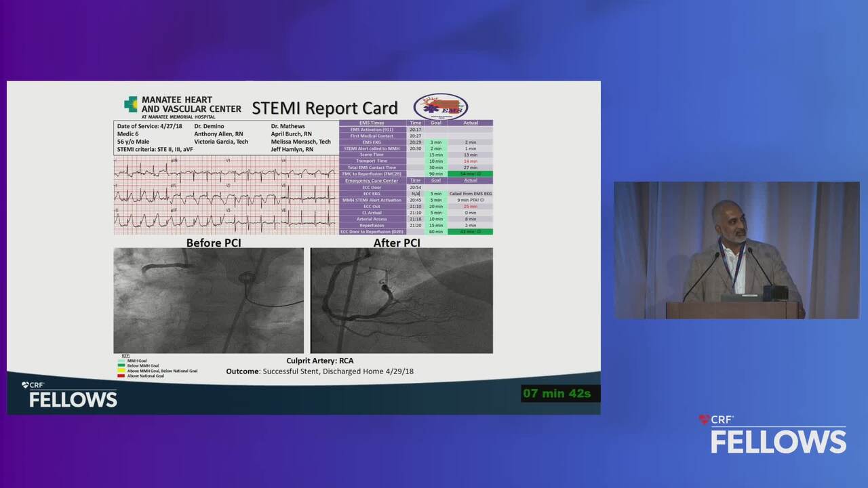Click the "9 min PTA!" actual value

pyautogui.click(x=471, y=200)
